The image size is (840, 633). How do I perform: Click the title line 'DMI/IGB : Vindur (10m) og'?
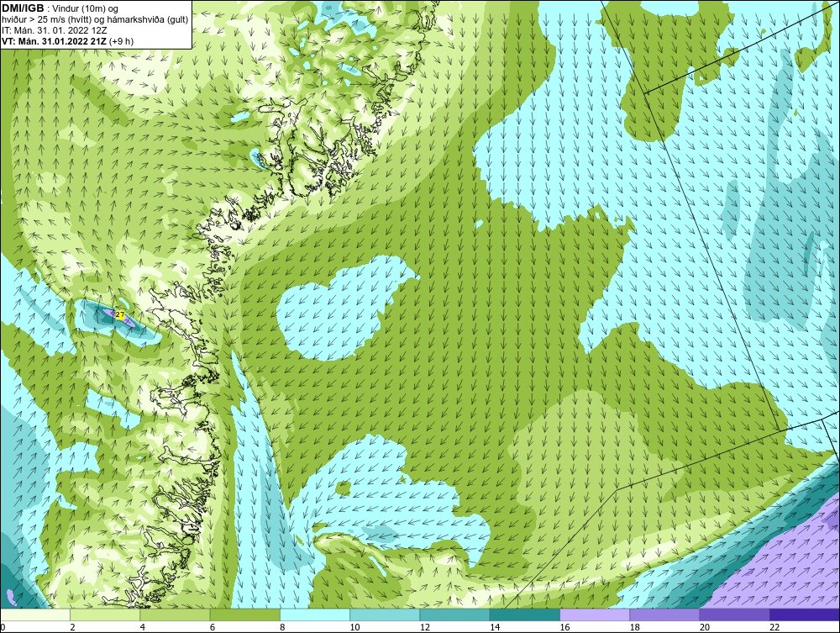60,8
